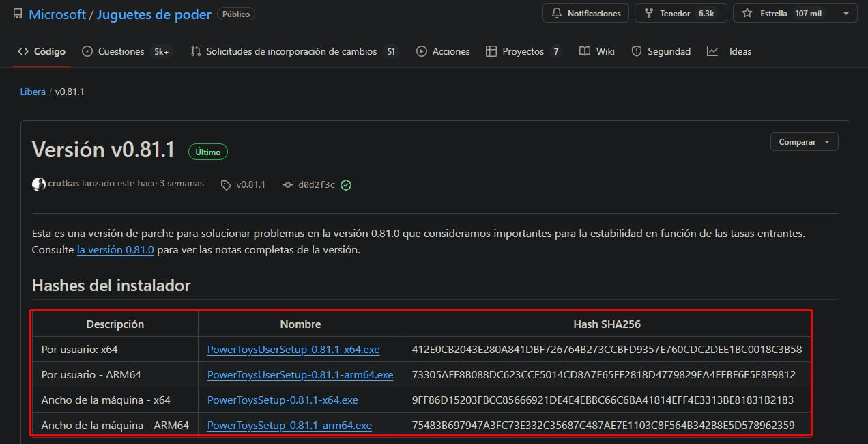
Task: Open the Microsoft owner link
Action: click(57, 14)
